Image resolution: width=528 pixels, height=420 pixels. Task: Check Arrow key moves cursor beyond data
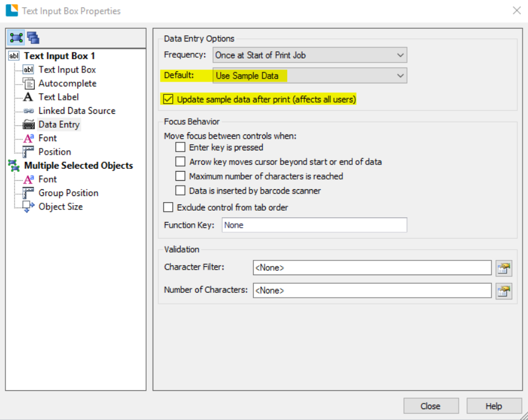tap(180, 162)
